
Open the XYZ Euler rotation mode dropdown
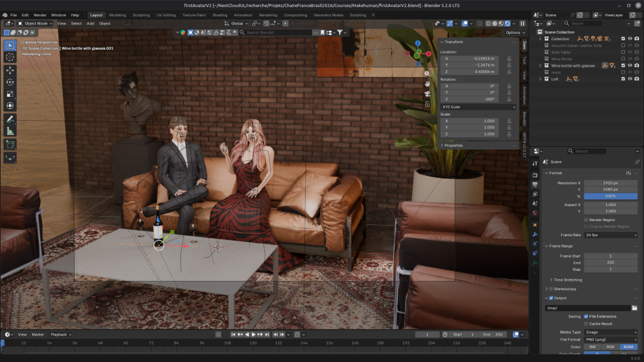point(479,107)
